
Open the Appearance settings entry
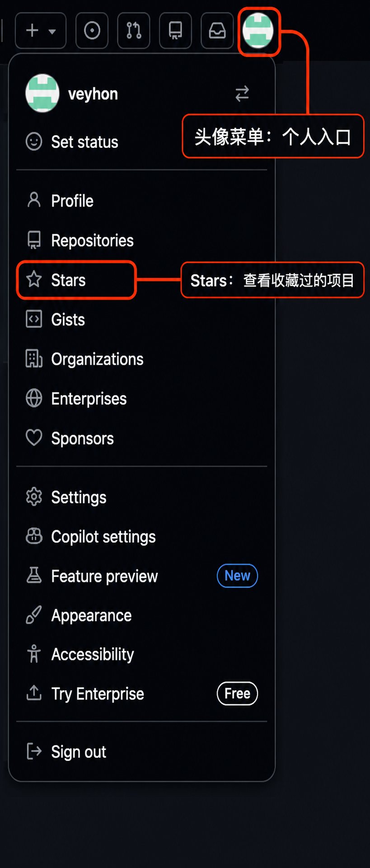click(x=142, y=615)
